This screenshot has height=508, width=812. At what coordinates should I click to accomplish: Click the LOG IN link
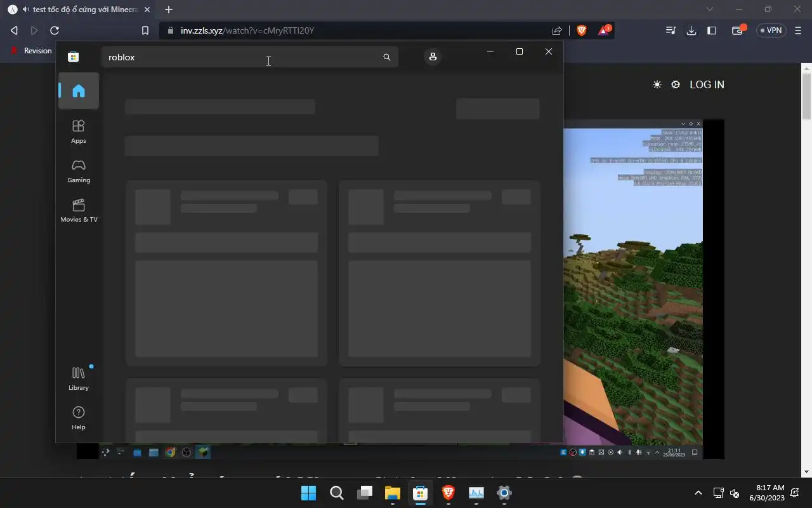707,84
